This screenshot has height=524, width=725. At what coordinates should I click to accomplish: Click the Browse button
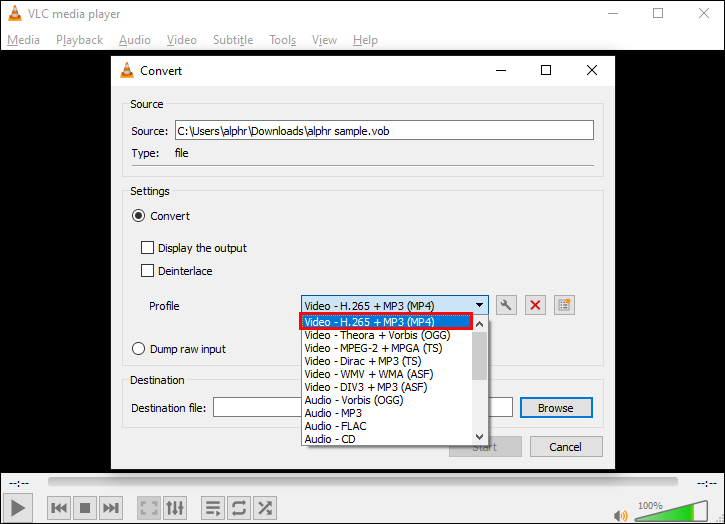coord(556,407)
